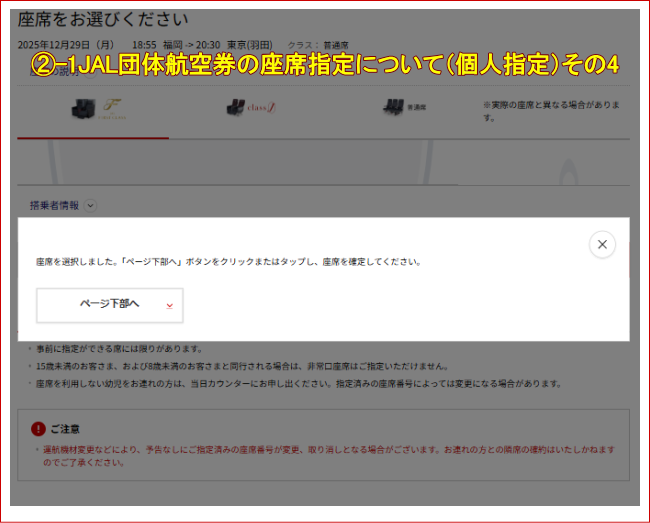Click the ご注意 heading text
The height and width of the screenshot is (523, 650).
click(65, 429)
